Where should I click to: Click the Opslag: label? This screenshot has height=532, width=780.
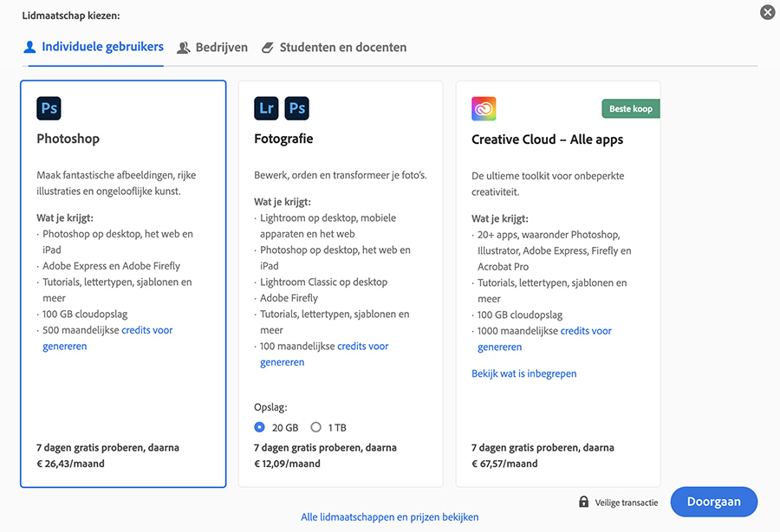coord(270,407)
